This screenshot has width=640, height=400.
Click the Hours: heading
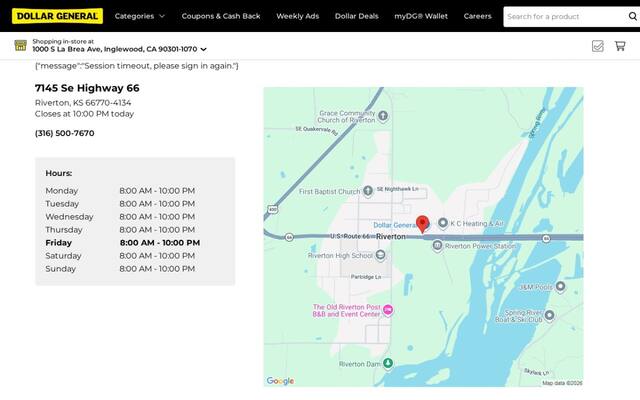pyautogui.click(x=59, y=173)
